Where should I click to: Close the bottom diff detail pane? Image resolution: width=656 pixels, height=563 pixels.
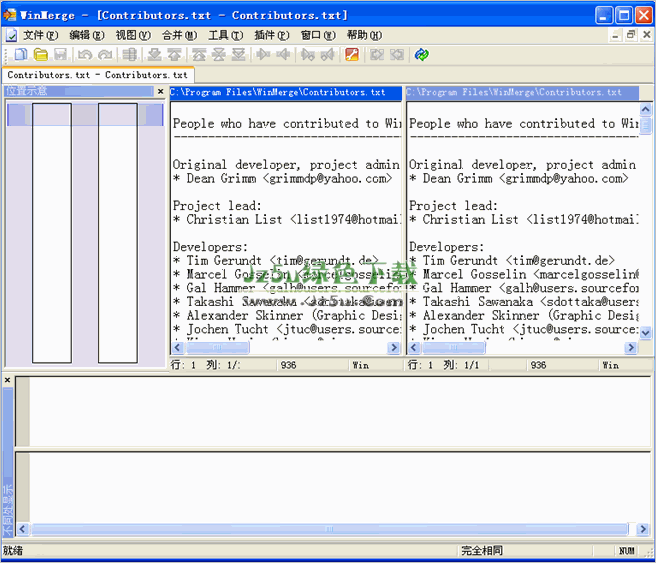pyautogui.click(x=8, y=380)
